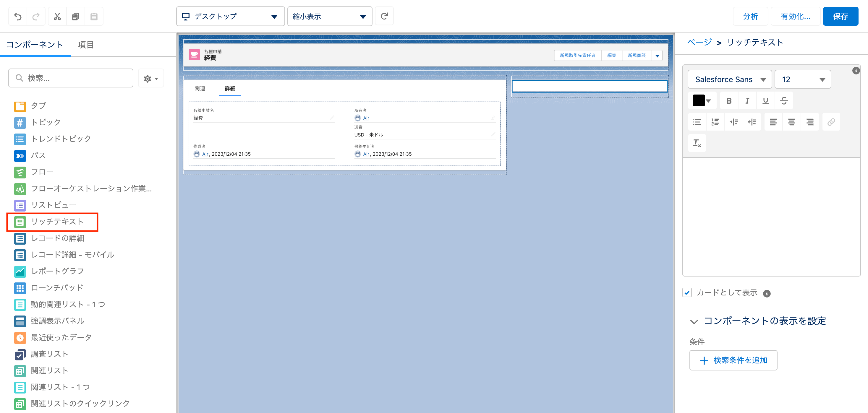Select the empty rich text component on canvas

coord(590,87)
